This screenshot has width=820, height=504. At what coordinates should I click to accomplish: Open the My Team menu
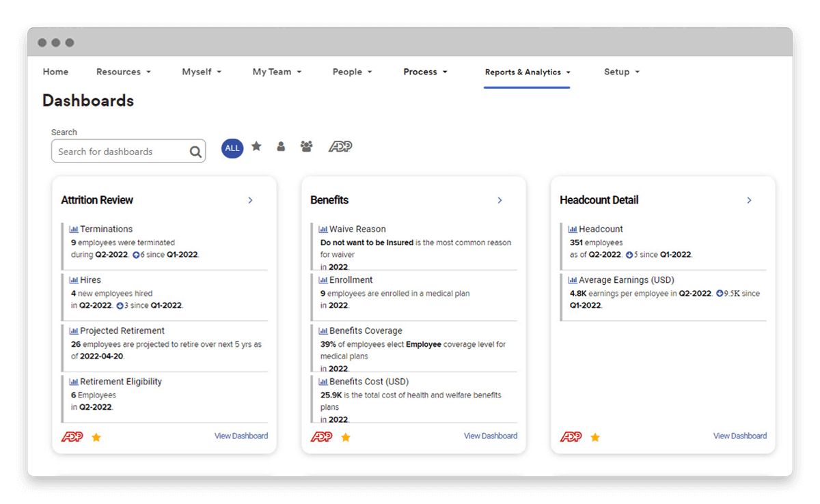277,72
